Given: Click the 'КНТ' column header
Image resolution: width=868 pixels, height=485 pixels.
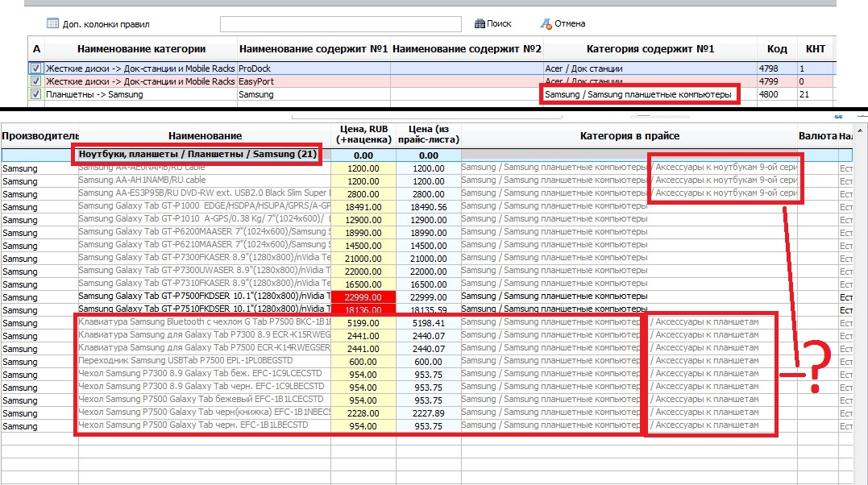Looking at the screenshot, I should click(816, 49).
